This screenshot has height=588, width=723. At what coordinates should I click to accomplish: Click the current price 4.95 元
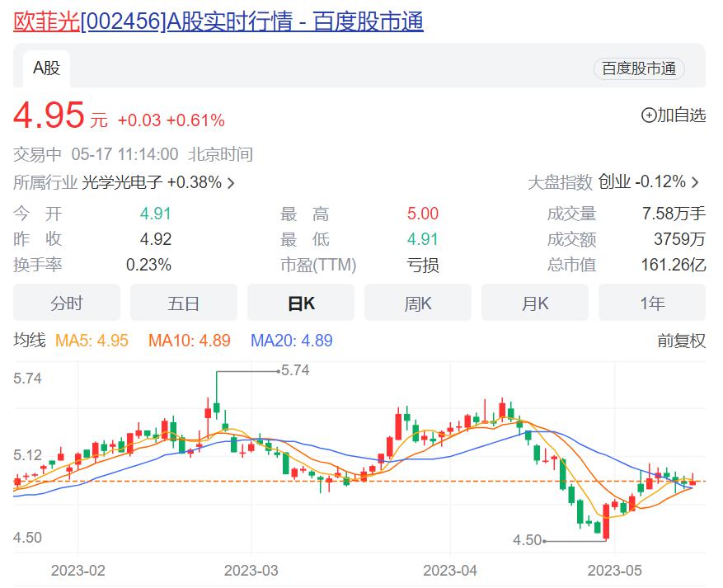(x=60, y=115)
